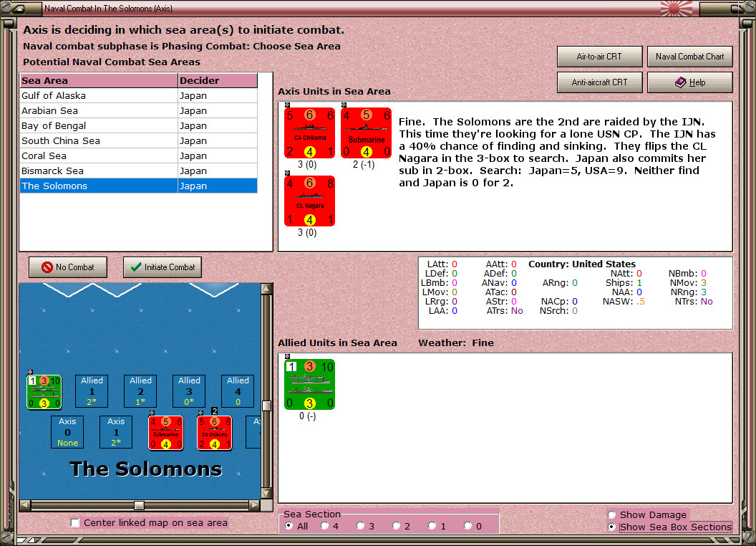Open the Help button

pyautogui.click(x=689, y=82)
